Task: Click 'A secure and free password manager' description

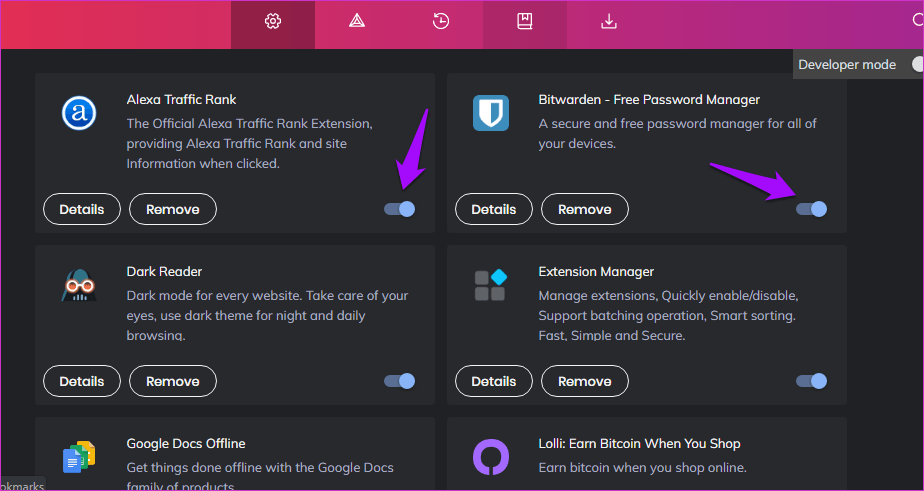Action: coord(678,134)
